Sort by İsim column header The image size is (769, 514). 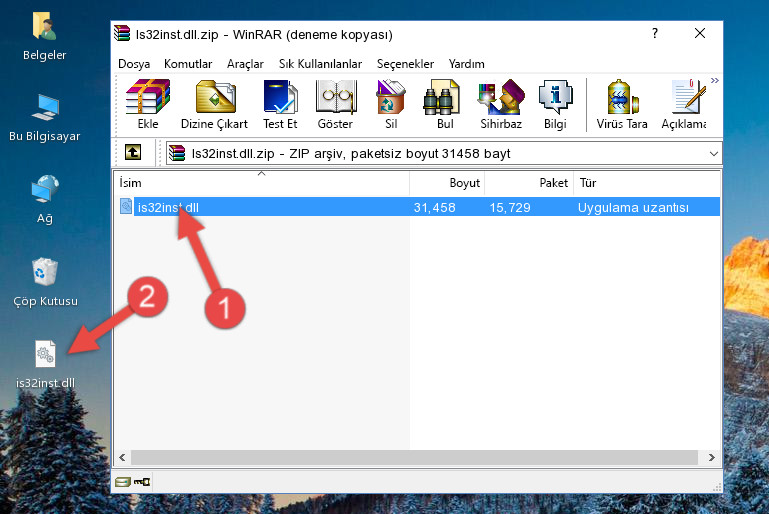pos(262,183)
